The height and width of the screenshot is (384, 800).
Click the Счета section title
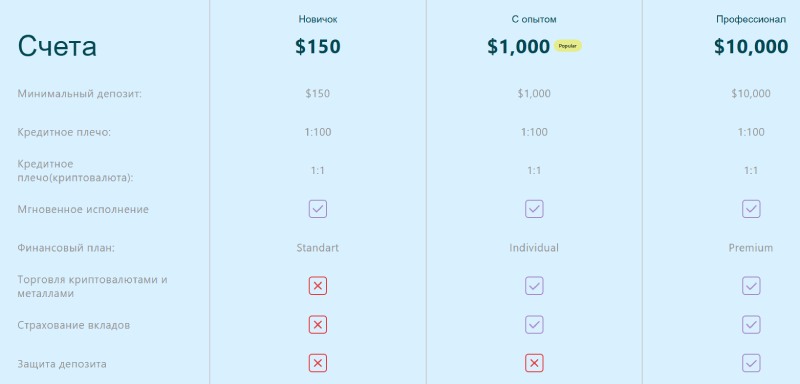pos(57,46)
